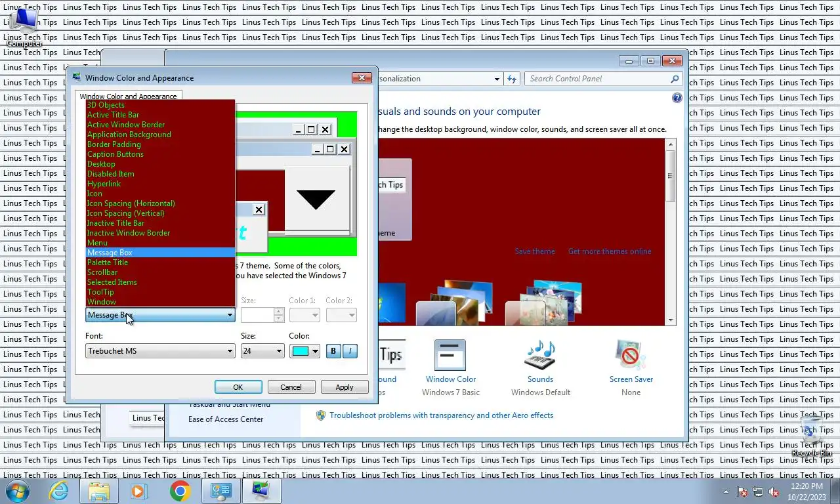Click Apply in Window Color dialog
The image size is (840, 504).
[x=345, y=387]
